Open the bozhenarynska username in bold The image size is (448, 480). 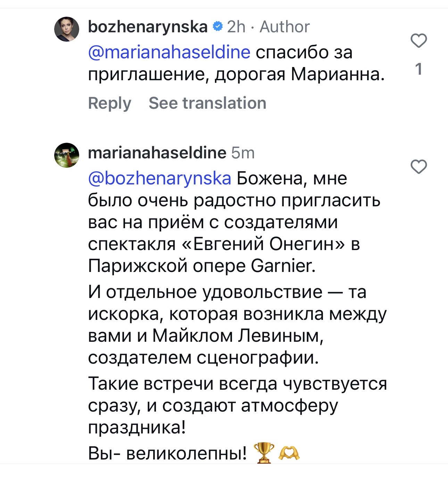coord(148,27)
